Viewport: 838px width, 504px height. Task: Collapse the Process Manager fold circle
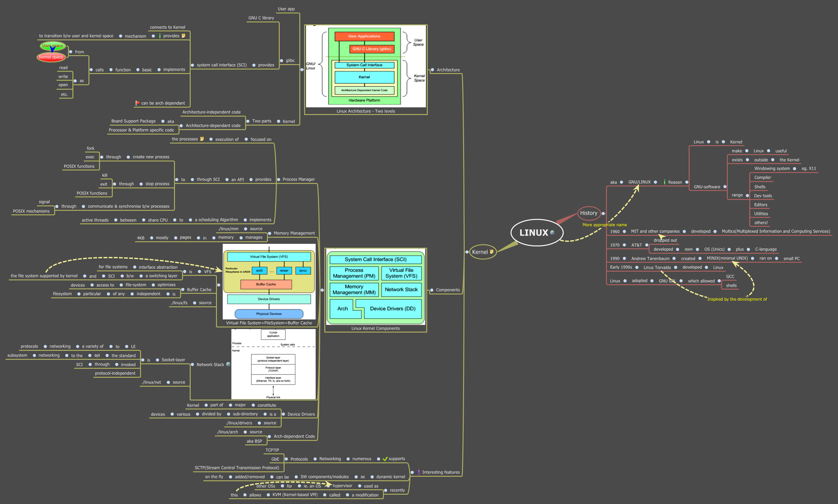click(278, 179)
